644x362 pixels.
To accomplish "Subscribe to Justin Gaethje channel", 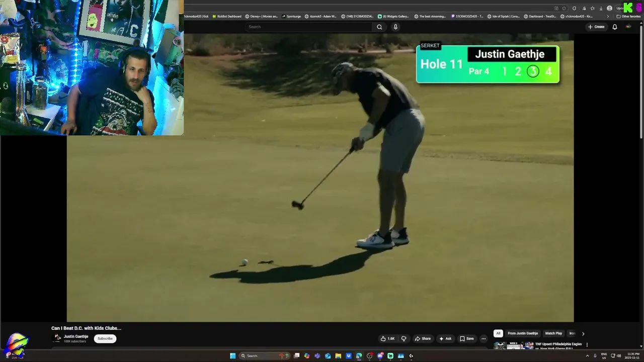I will [105, 338].
